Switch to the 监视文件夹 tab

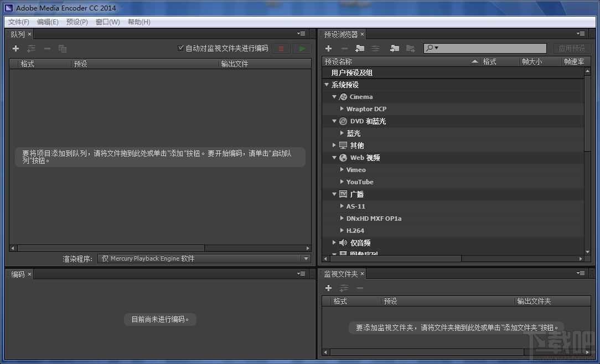point(340,273)
